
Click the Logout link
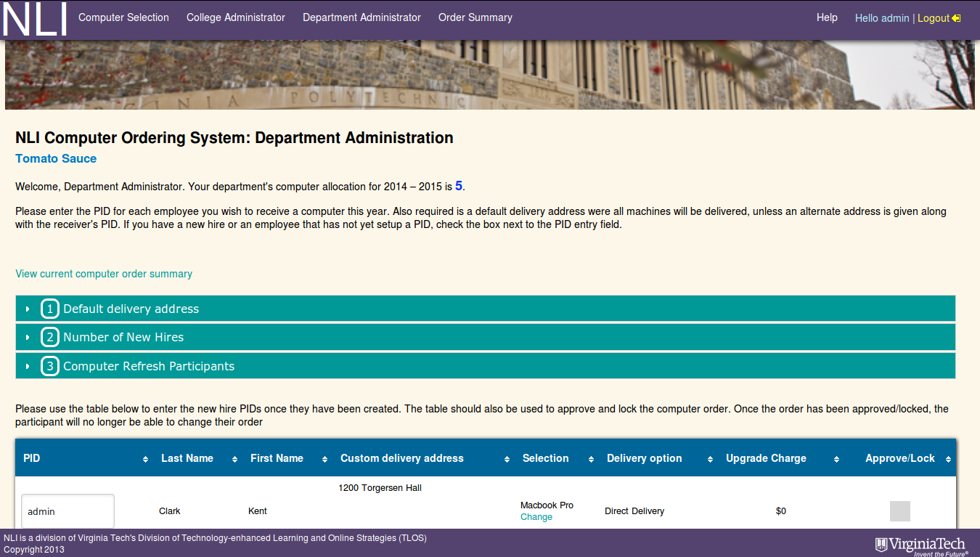point(933,18)
